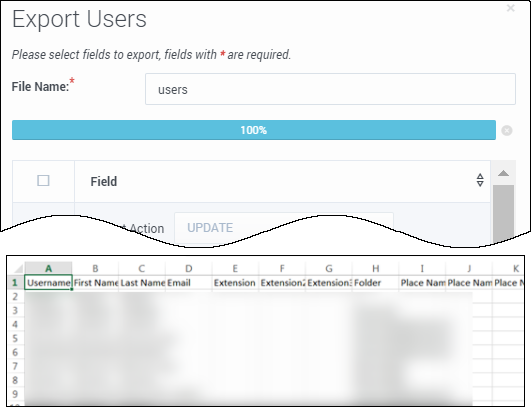Viewport: 531px width, 412px height.
Task: Select the Email header cell
Action: click(189, 283)
